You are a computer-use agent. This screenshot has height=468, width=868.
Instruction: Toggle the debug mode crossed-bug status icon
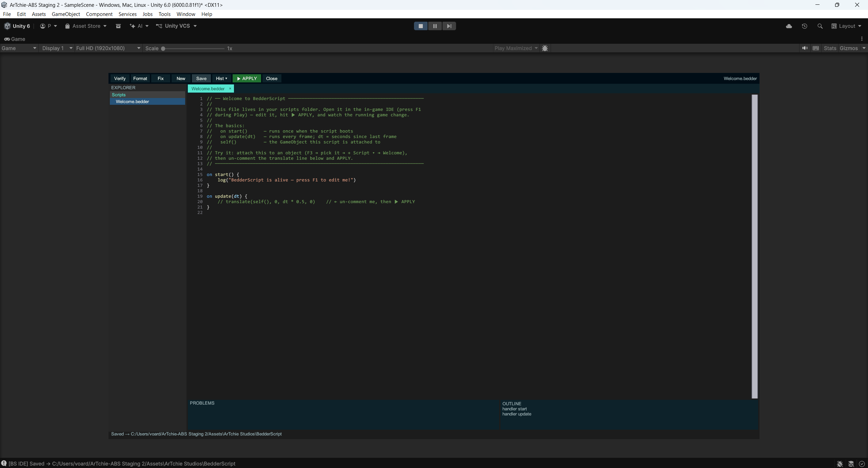pos(840,464)
